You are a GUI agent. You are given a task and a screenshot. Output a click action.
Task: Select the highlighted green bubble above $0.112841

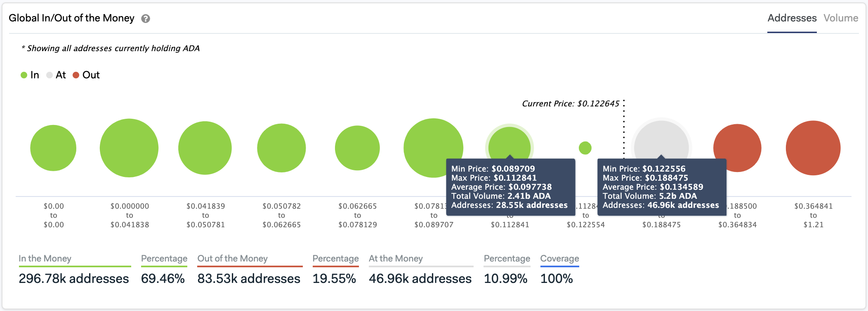point(509,142)
